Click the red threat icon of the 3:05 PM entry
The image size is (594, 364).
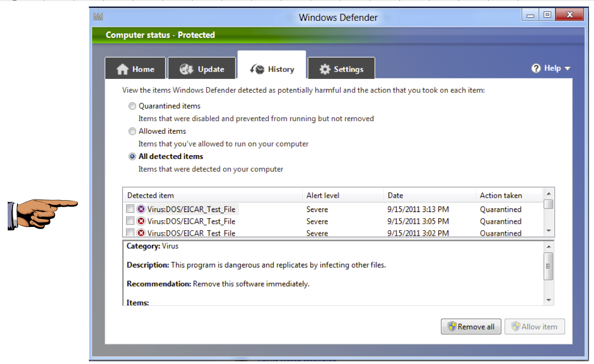point(141,221)
